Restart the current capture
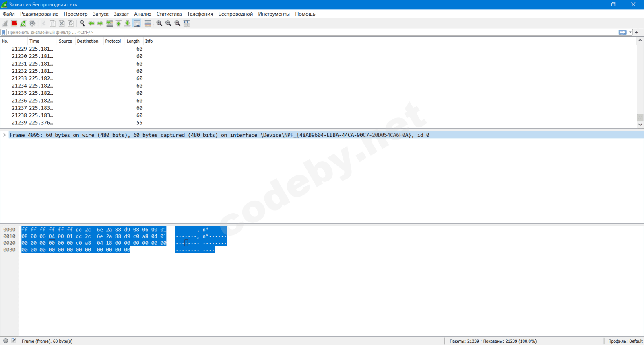Viewport: 644px width, 345px height. [x=23, y=23]
